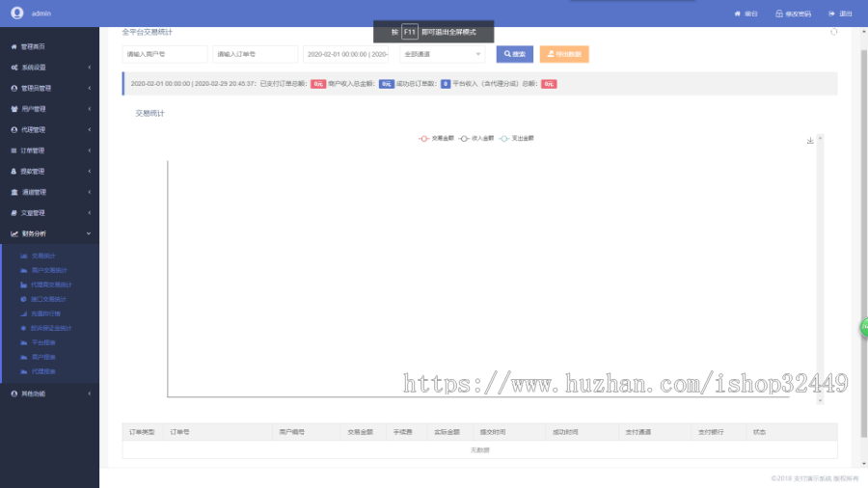Open 投诉保证金统计 submenu item
The height and width of the screenshot is (488, 868).
tap(50, 328)
